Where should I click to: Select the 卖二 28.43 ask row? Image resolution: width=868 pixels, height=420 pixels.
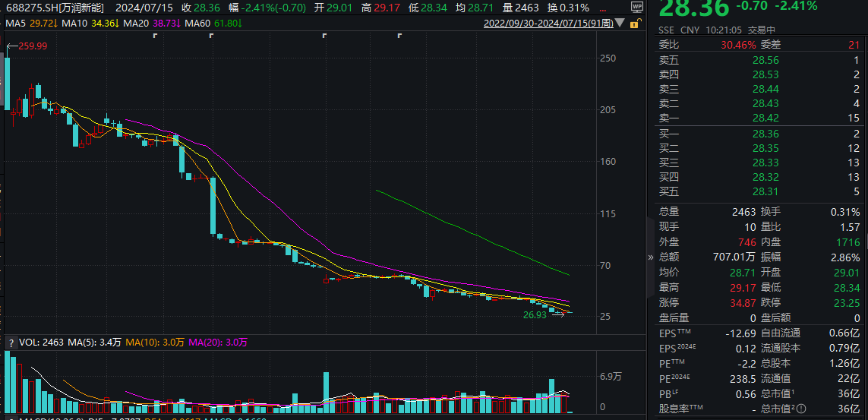click(759, 103)
